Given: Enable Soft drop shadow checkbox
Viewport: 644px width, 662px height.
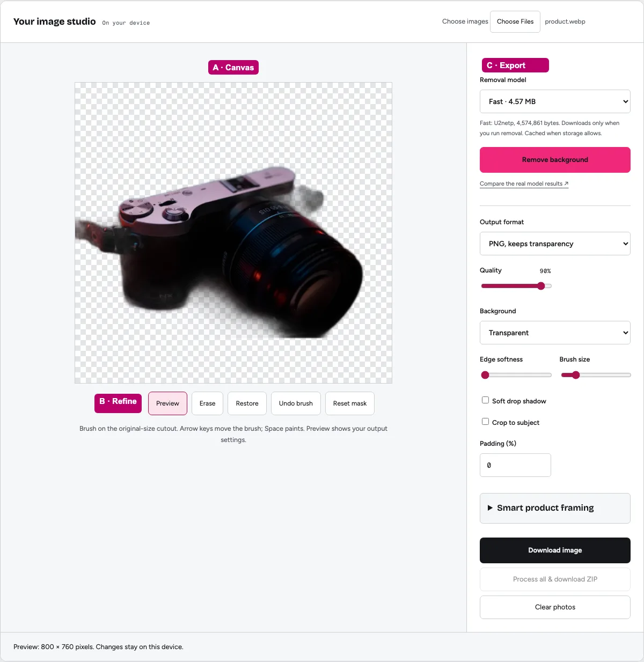Looking at the screenshot, I should pos(485,400).
